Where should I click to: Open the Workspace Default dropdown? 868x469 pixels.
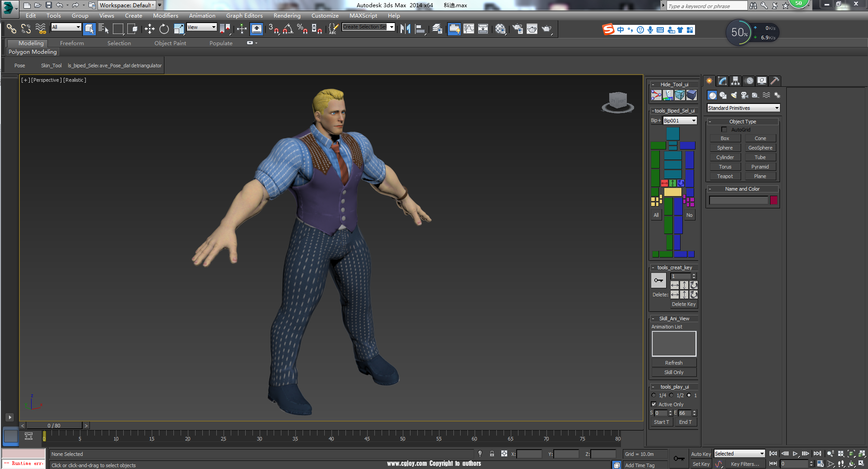coord(127,5)
